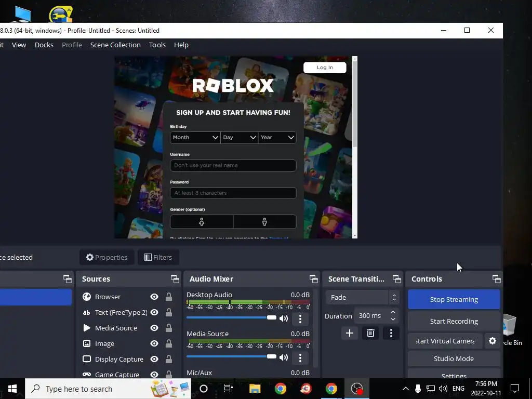Image resolution: width=532 pixels, height=399 pixels.
Task: Hide the Media Source source
Action: tap(154, 328)
